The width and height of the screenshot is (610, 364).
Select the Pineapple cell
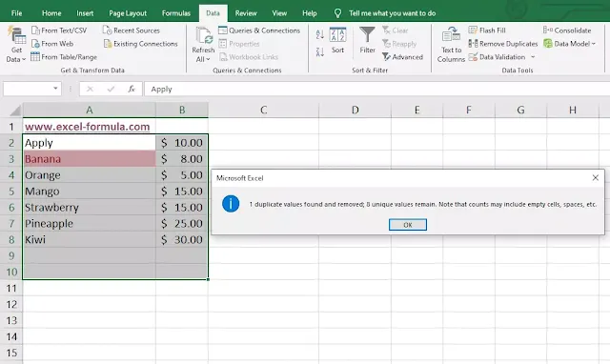(90, 224)
